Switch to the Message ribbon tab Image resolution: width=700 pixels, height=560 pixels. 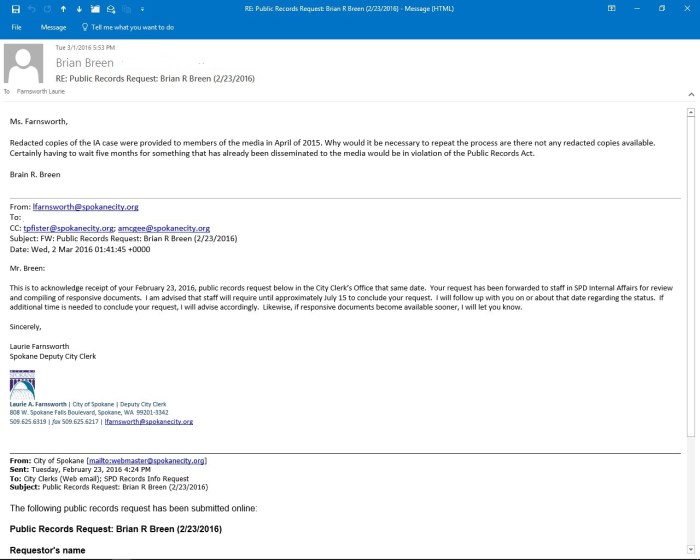pyautogui.click(x=53, y=28)
